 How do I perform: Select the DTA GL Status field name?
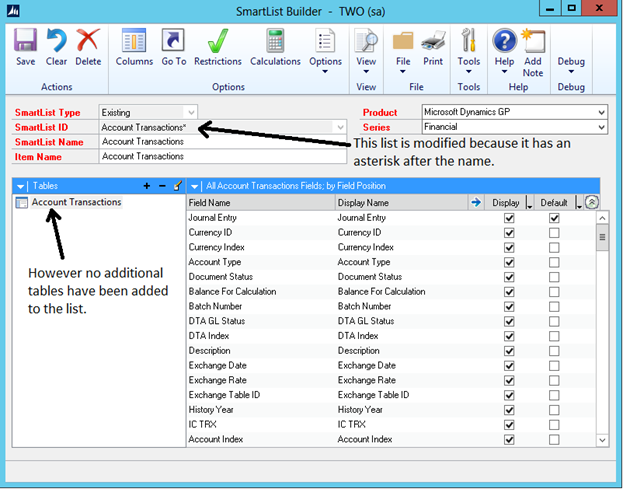pos(217,321)
